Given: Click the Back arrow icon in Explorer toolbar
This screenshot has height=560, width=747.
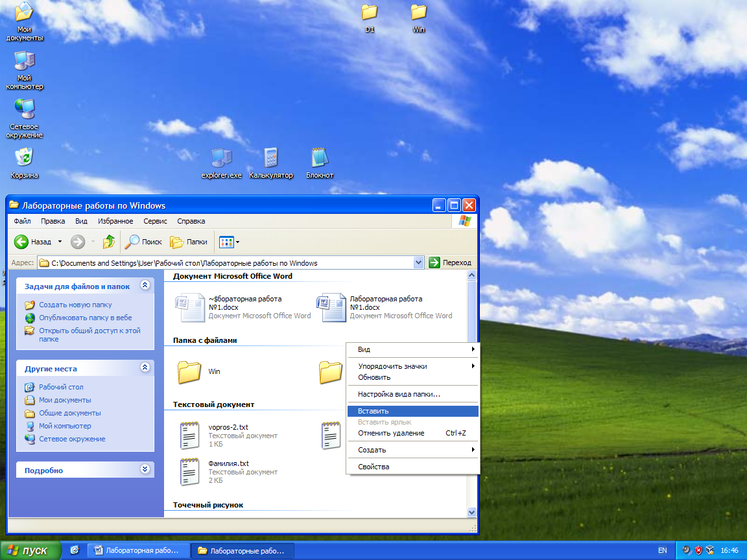Looking at the screenshot, I should 21,242.
